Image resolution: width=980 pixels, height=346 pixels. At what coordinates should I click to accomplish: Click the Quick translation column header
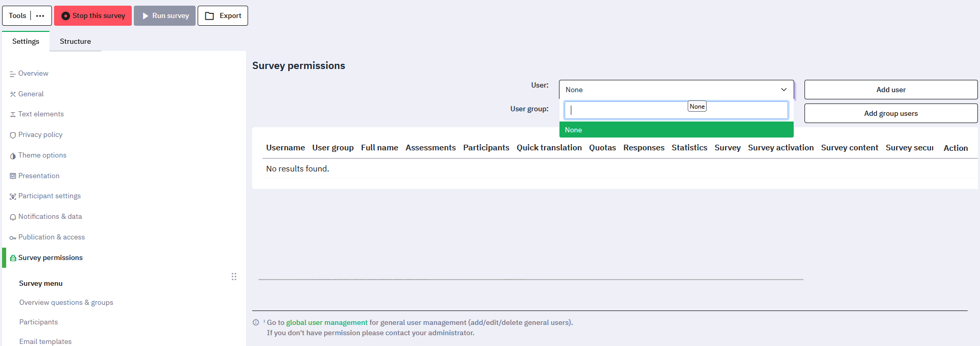click(x=549, y=148)
